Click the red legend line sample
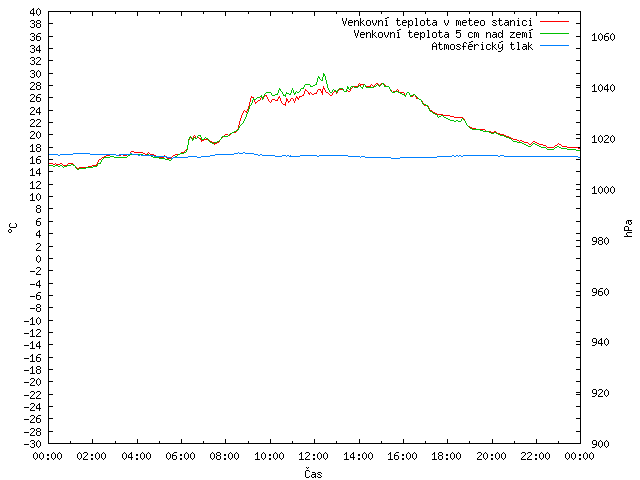 point(554,22)
